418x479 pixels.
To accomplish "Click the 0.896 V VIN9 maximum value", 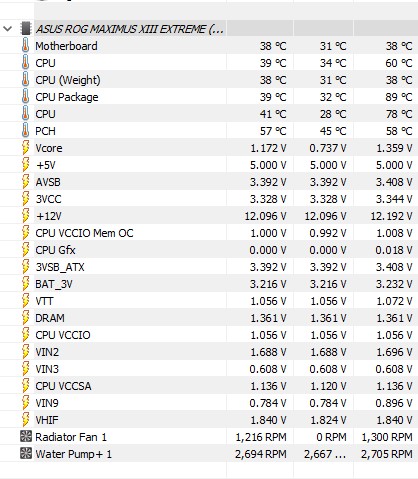I will (x=394, y=403).
